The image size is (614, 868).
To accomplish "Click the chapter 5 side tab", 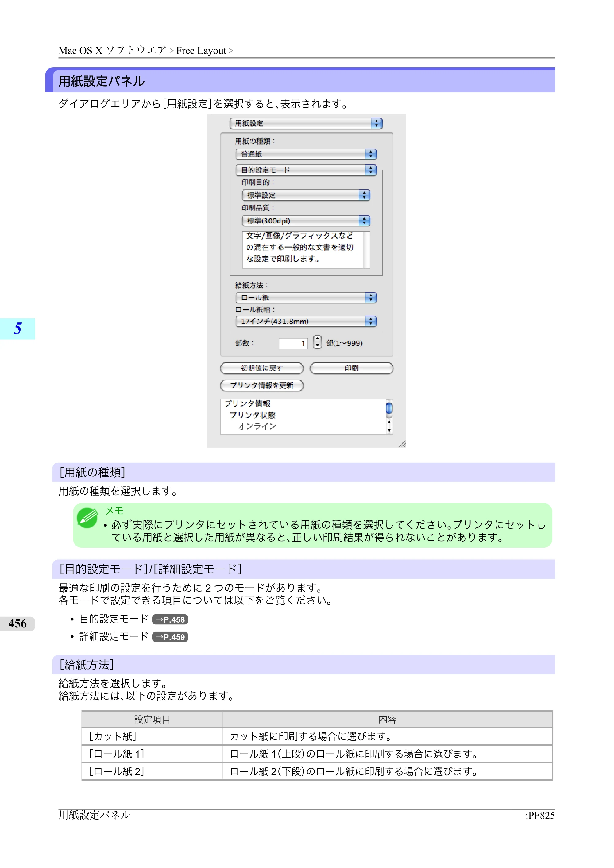I will [x=17, y=329].
